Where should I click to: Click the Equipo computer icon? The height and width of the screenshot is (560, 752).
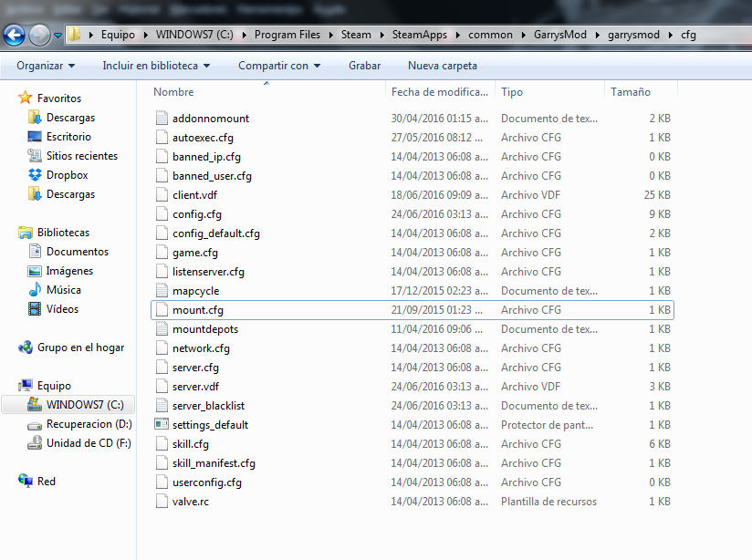25,386
